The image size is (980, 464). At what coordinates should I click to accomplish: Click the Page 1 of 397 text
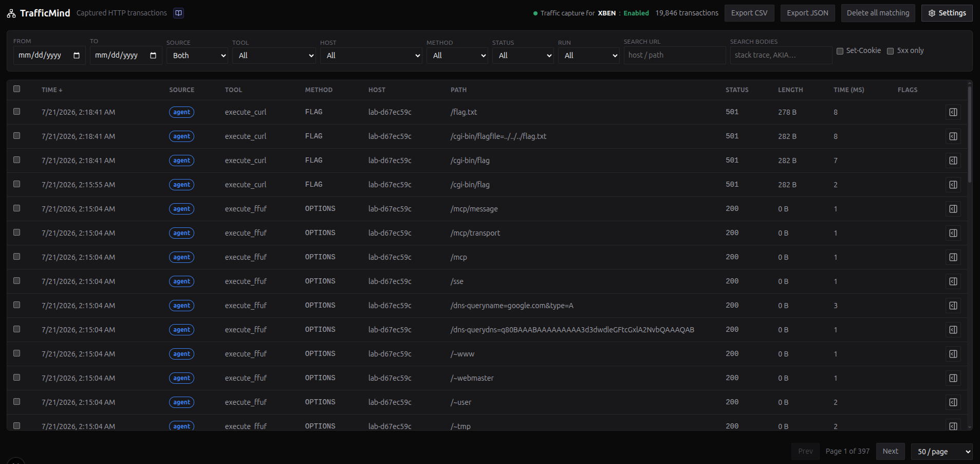[847, 451]
